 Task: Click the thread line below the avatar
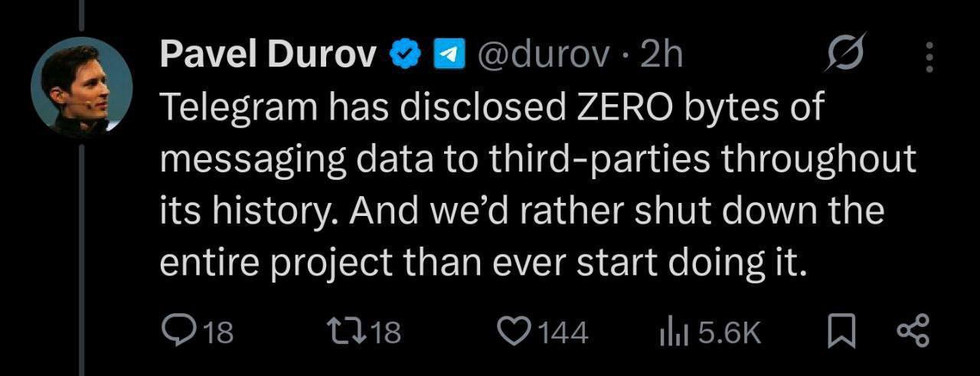pyautogui.click(x=82, y=253)
